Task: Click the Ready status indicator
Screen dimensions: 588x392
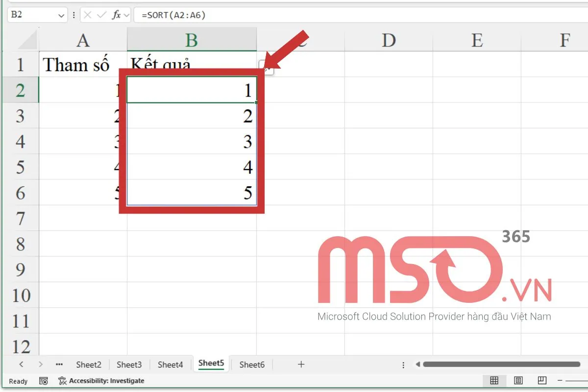Action: (18, 381)
